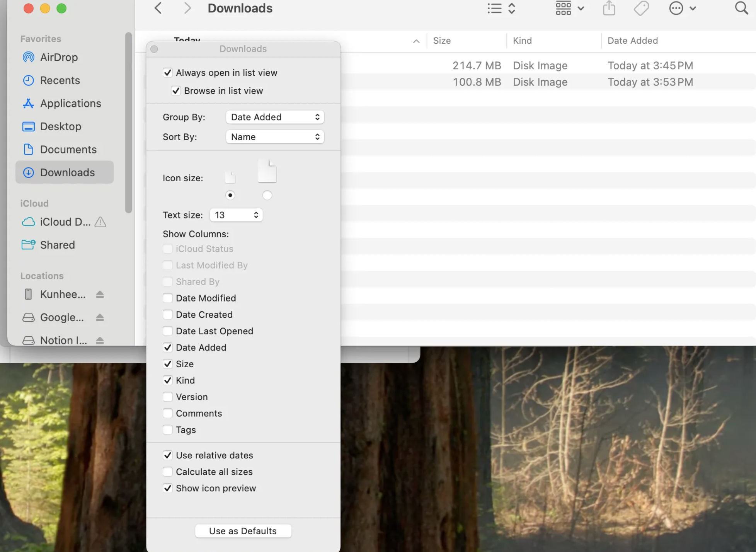Click the iCloud Drive warning icon
756x552 pixels.
pyautogui.click(x=100, y=222)
